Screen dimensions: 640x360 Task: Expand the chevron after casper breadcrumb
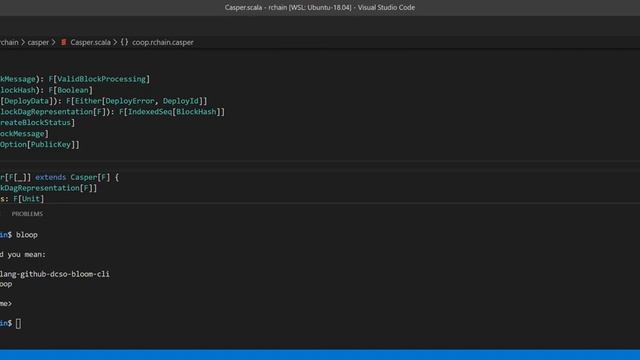(x=53, y=42)
